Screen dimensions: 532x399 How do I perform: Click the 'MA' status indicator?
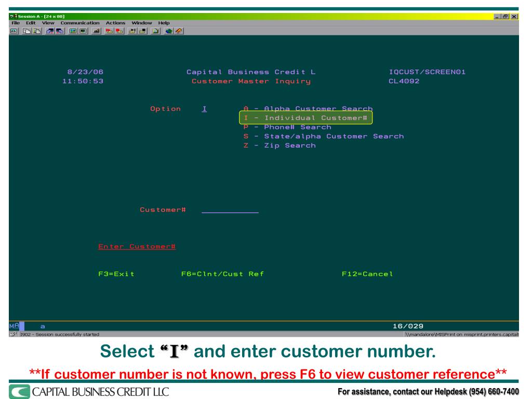(x=14, y=326)
